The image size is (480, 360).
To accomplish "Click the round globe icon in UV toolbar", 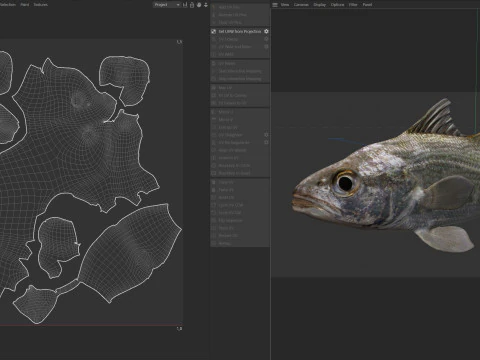I will (199, 5).
